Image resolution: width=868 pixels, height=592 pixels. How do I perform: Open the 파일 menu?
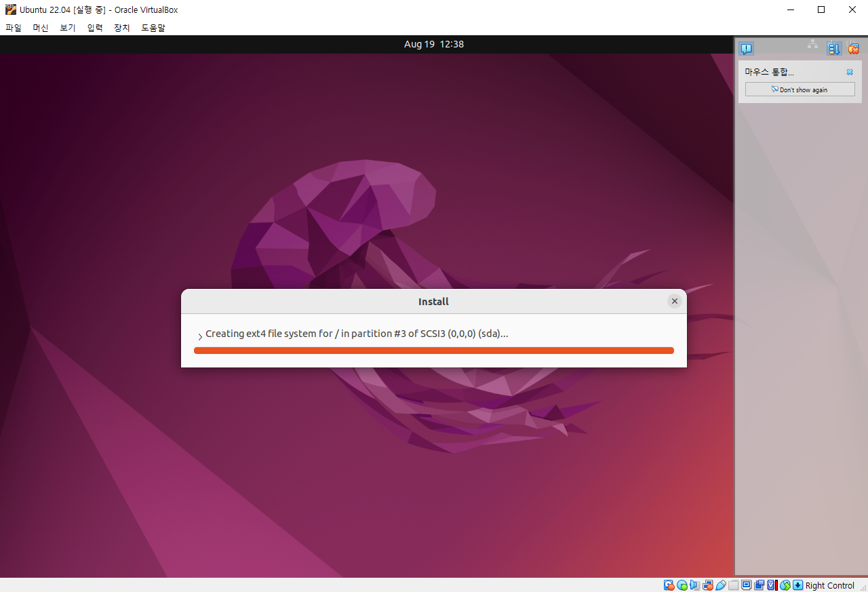[14, 28]
